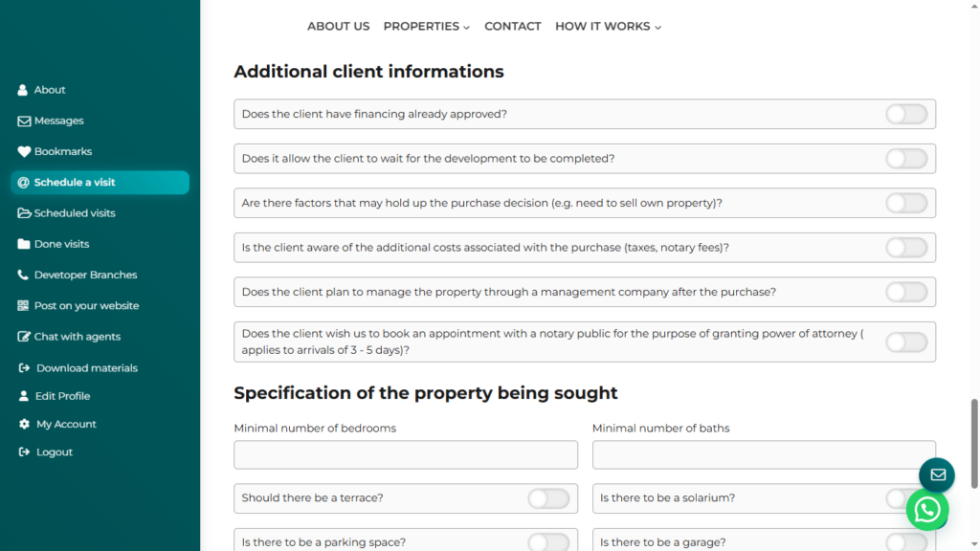Click the Minimal number of bedrooms field
Viewport: 980px width, 551px height.
pyautogui.click(x=406, y=454)
